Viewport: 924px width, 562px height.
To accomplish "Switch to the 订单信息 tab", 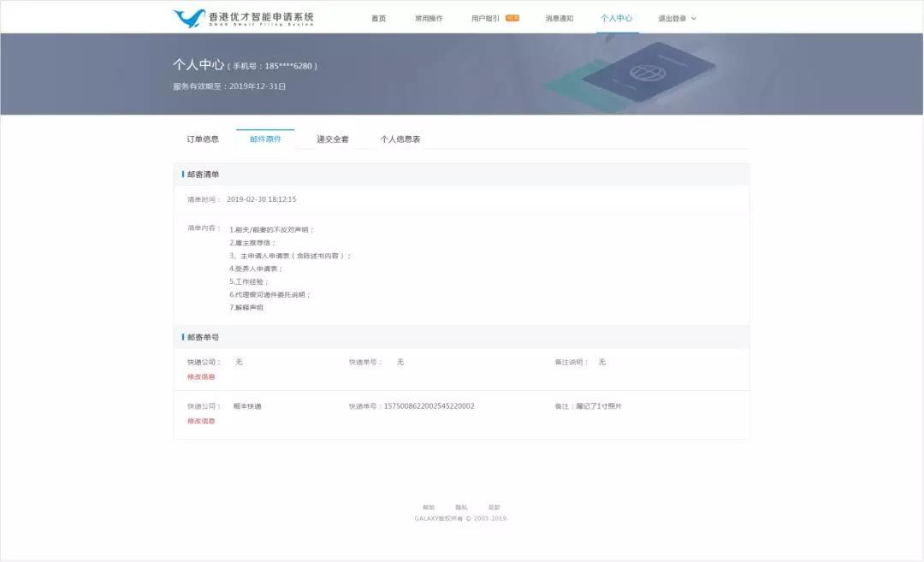I will coord(204,138).
